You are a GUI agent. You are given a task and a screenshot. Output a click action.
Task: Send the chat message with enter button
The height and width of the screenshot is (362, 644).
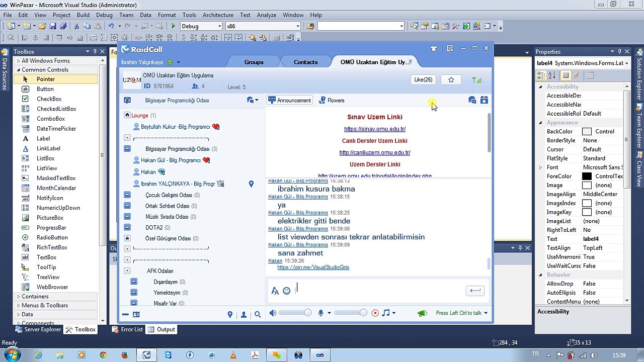[x=475, y=290]
